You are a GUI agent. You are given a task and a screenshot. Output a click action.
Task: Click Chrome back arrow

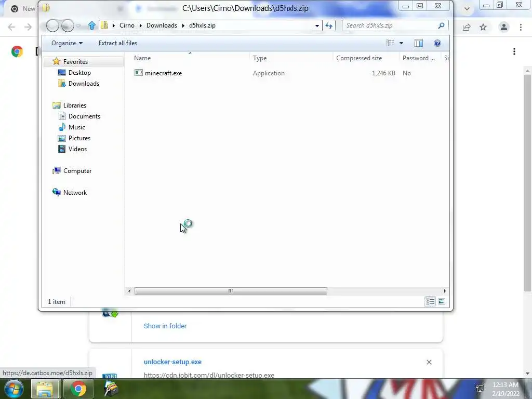pos(11,27)
